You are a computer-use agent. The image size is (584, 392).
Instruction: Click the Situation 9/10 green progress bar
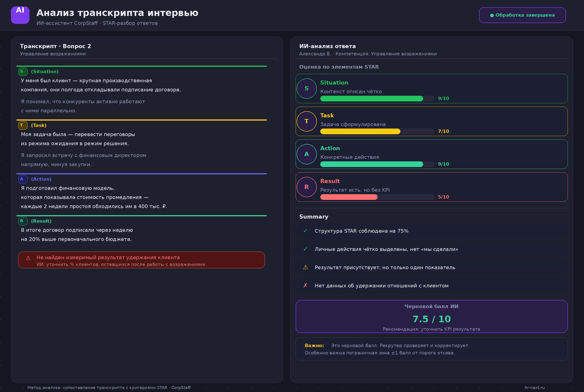pyautogui.click(x=377, y=98)
